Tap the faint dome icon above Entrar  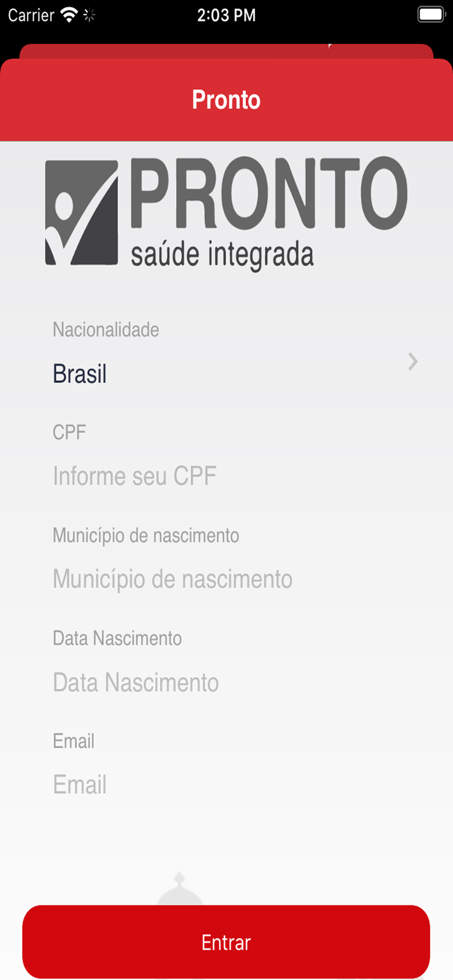pos(179,889)
